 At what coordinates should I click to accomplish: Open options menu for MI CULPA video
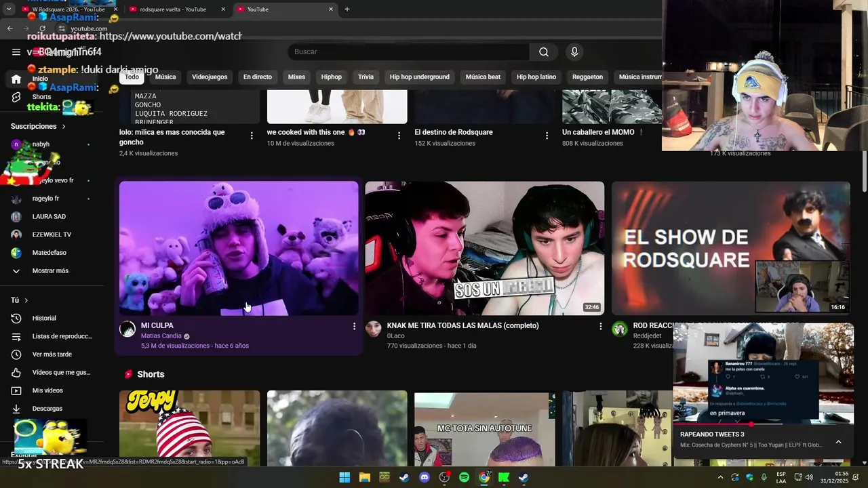coord(354,327)
